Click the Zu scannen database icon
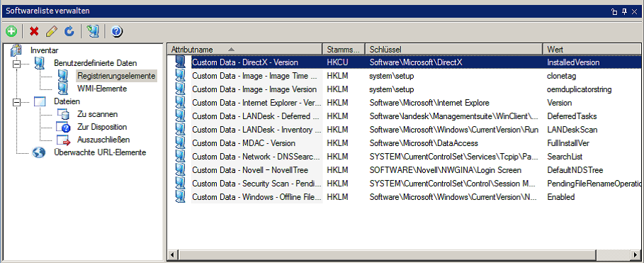The width and height of the screenshot is (644, 263). tap(63, 114)
